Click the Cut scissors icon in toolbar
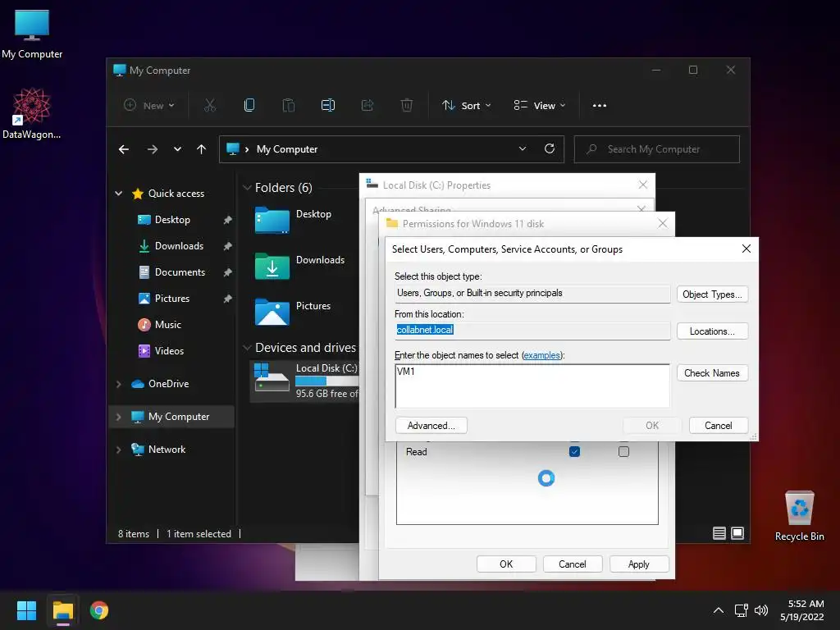Viewport: 840px width, 630px height. [210, 106]
